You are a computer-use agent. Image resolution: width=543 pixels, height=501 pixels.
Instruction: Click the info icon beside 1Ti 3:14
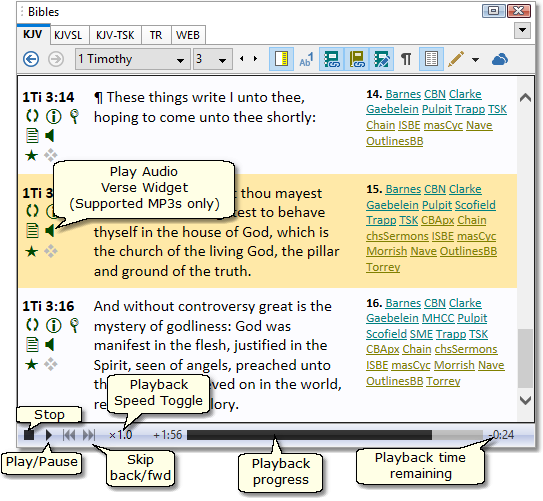click(x=53, y=116)
